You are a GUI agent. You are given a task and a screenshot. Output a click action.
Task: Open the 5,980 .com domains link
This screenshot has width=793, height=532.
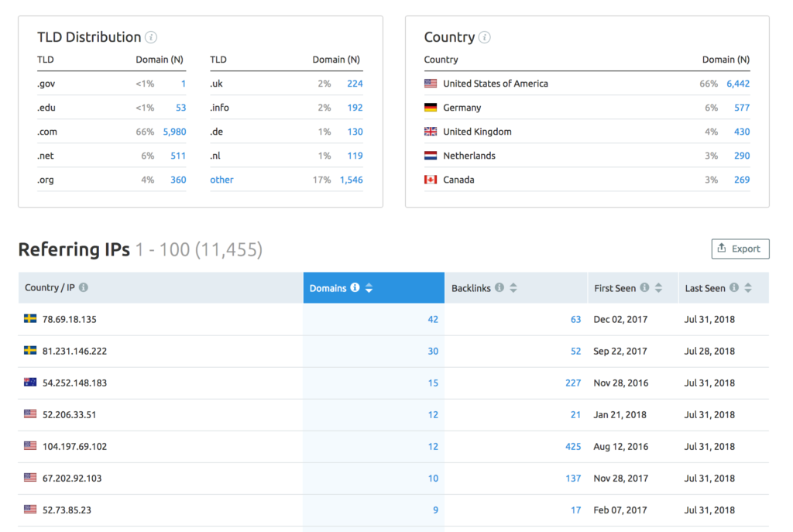click(x=174, y=132)
